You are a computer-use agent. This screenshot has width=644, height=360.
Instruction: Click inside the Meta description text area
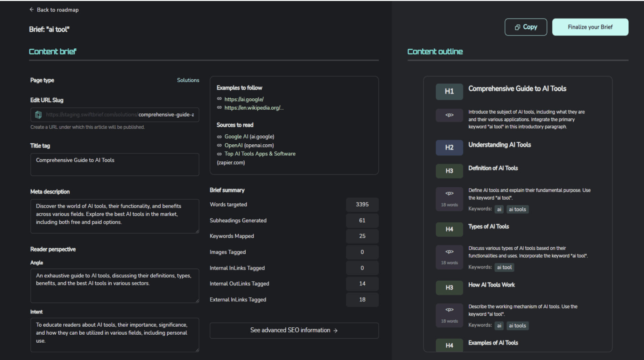(115, 216)
